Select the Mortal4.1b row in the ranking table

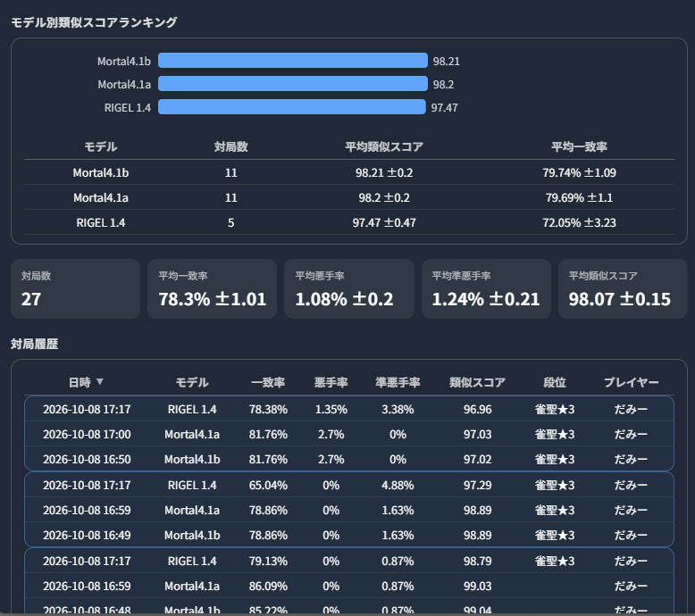(348, 172)
